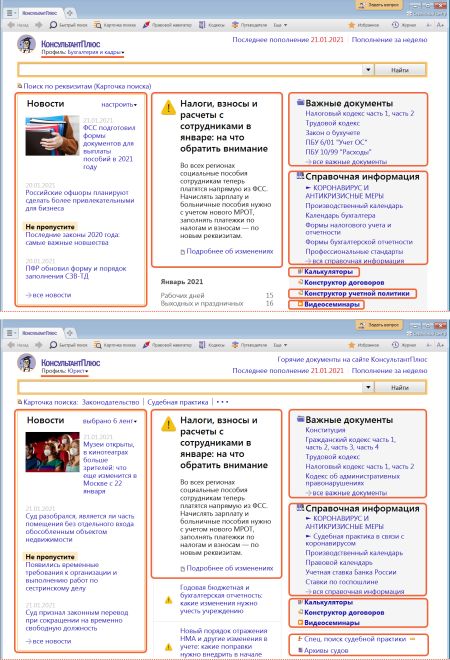Open Горячие документы на сайте КонсультантПлюс link
Viewport: 450px width, 660px height.
tap(352, 359)
